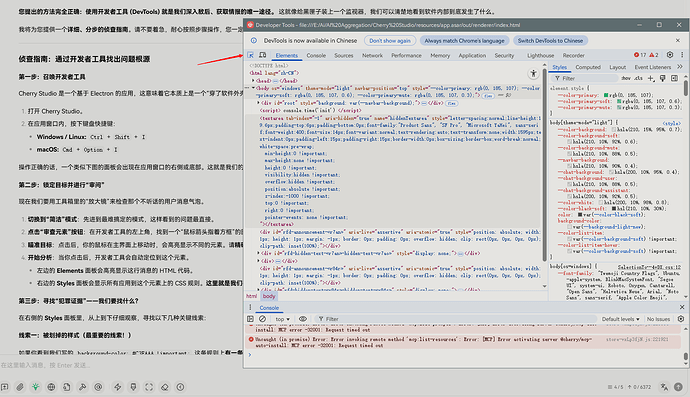Screen dimensions: 690x397
Task: Select body in the DOM breadcrumb
Action: pyautogui.click(x=269, y=296)
